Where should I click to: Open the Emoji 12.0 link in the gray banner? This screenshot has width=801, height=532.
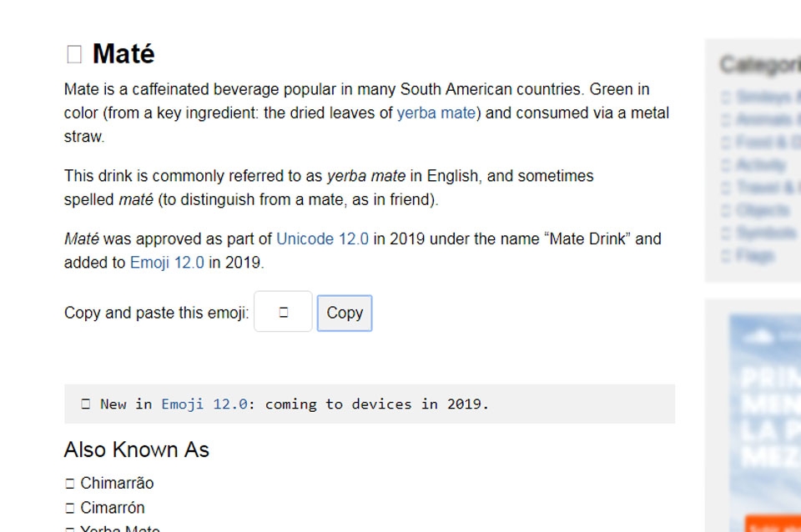coord(204,404)
